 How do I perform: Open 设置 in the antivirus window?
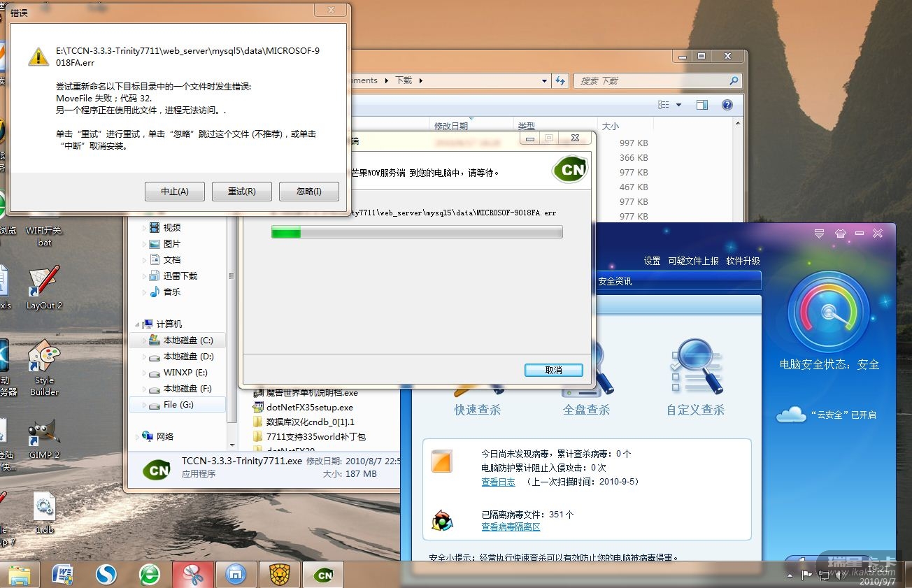coord(653,261)
